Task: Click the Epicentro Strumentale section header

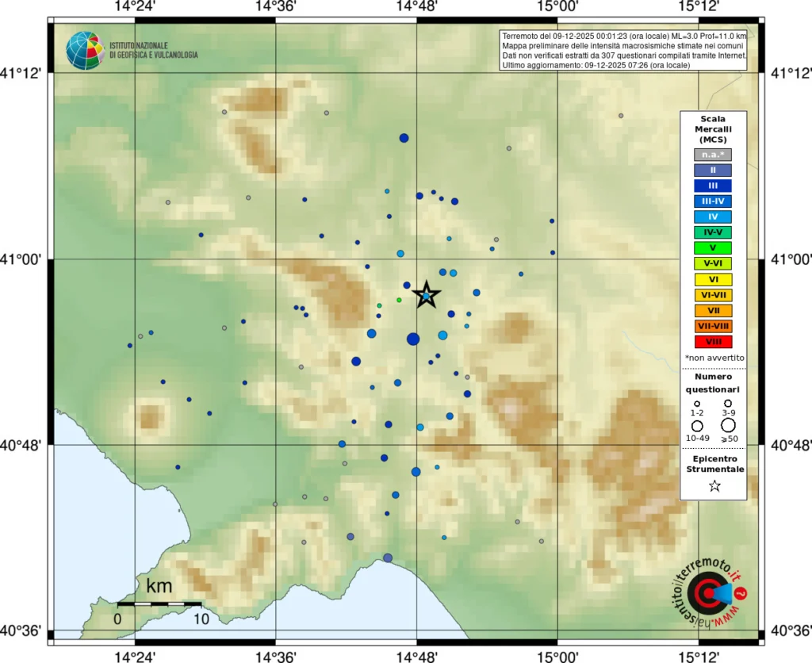Action: click(713, 463)
